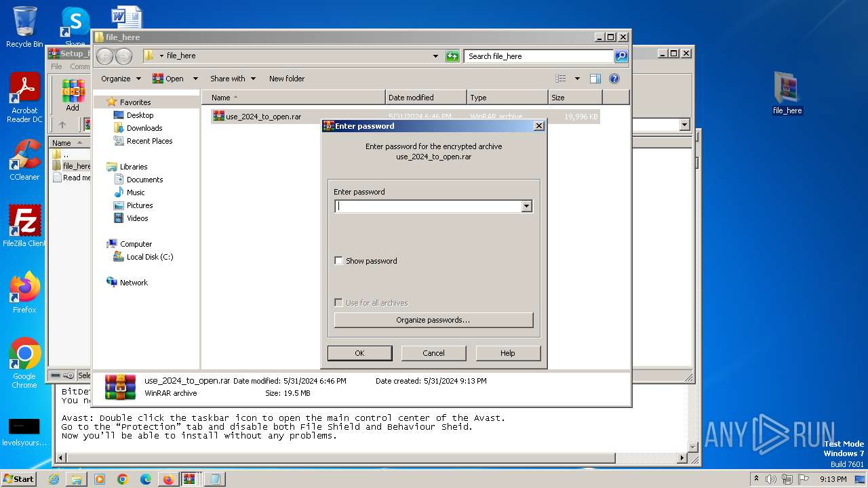Sort by Name column header
The height and width of the screenshot is (488, 868).
click(x=293, y=98)
